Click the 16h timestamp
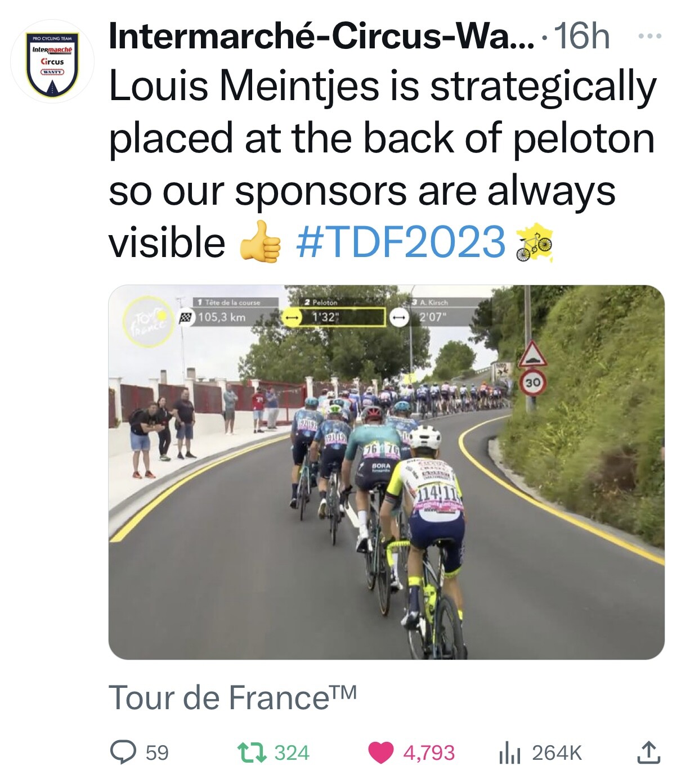 tap(582, 36)
